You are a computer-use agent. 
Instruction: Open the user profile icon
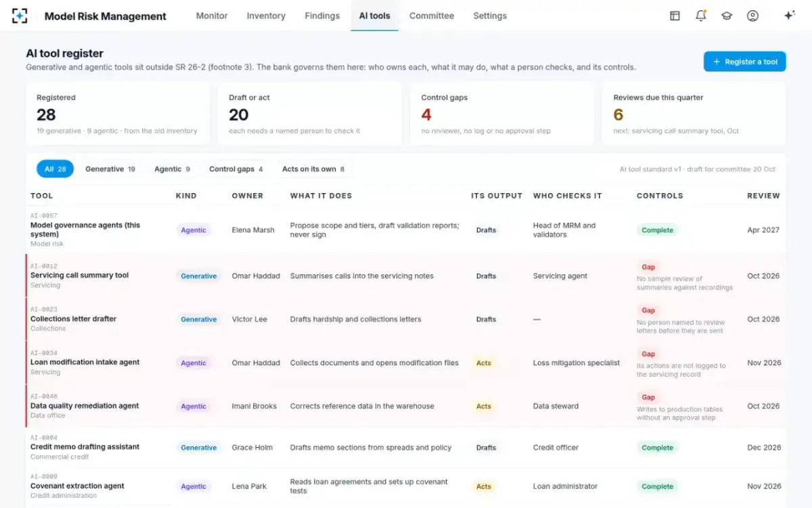(752, 16)
